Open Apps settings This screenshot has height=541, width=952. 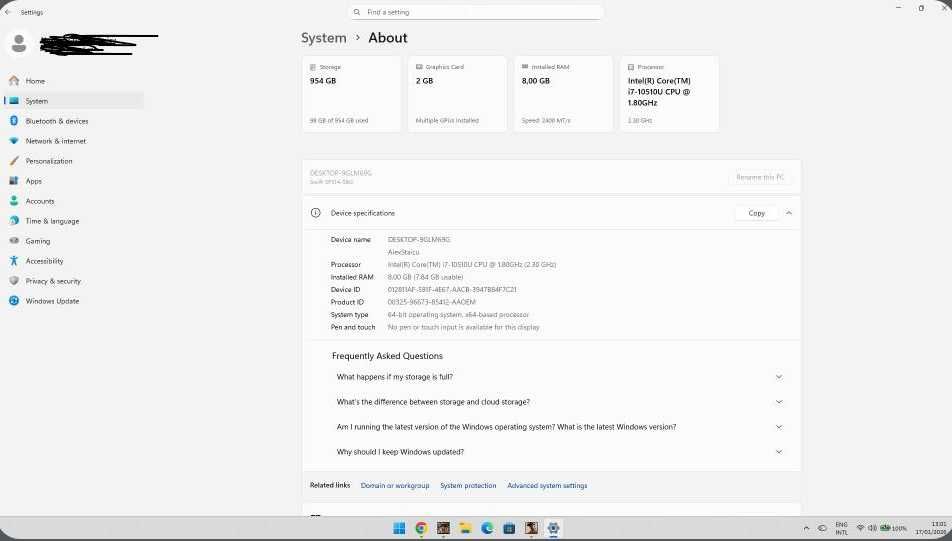pos(74,181)
